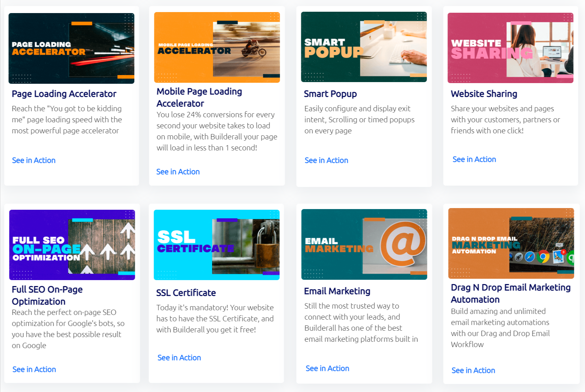The height and width of the screenshot is (392, 585).
Task: Select the Drag N Drop Email Marketing Automation heading
Action: click(511, 293)
